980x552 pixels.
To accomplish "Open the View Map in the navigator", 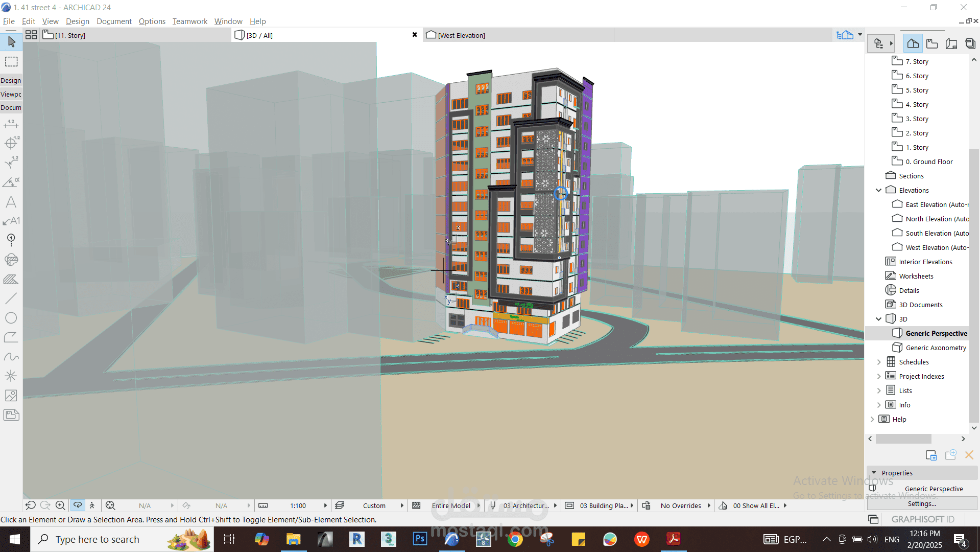I will point(932,44).
